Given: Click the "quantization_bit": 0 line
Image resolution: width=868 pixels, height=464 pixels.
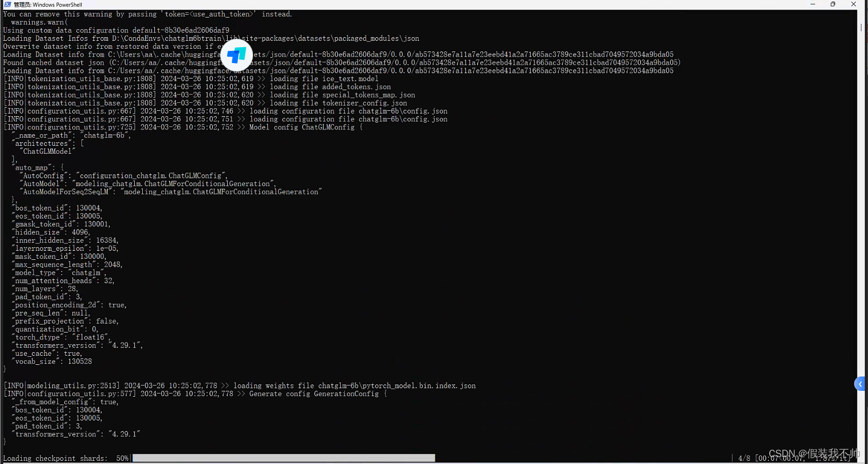Looking at the screenshot, I should point(55,329).
